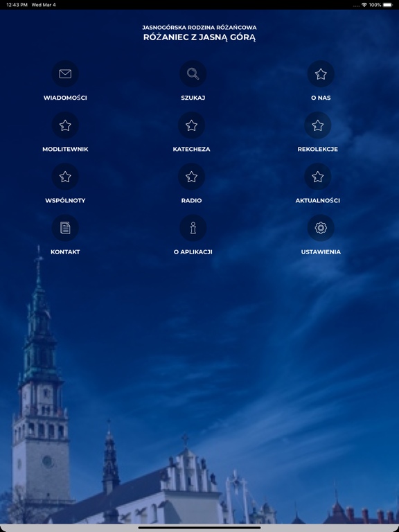Tap the Rekolekcje star icon

click(x=318, y=125)
